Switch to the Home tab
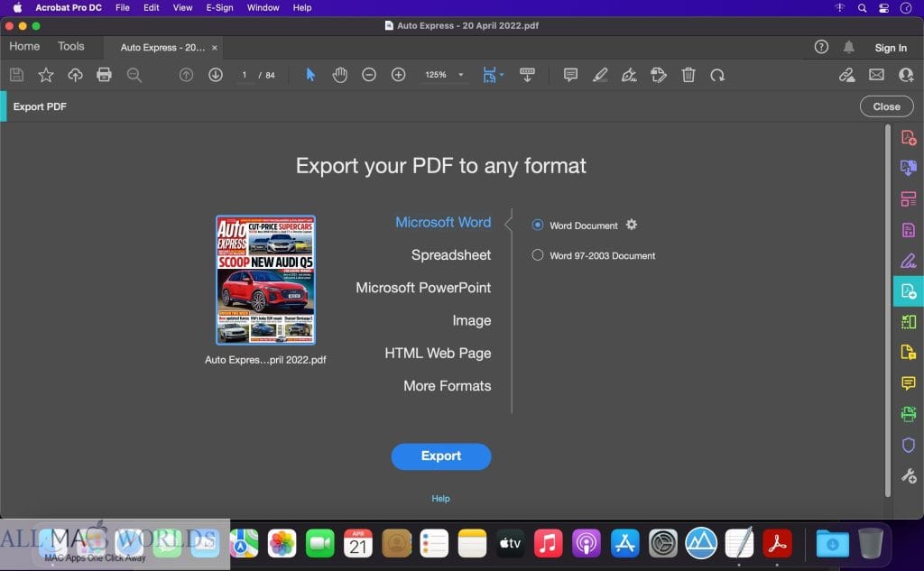Viewport: 924px width, 571px height. (24, 46)
